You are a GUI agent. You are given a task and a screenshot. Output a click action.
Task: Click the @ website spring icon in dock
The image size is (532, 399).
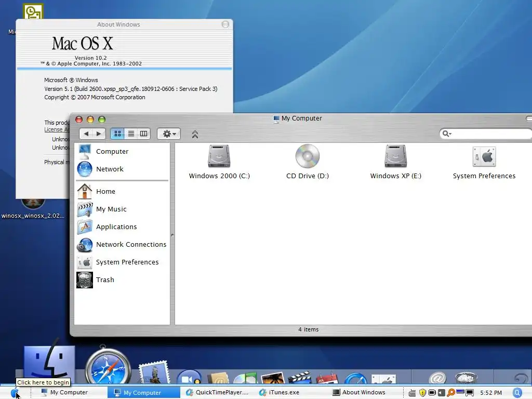pyautogui.click(x=437, y=378)
